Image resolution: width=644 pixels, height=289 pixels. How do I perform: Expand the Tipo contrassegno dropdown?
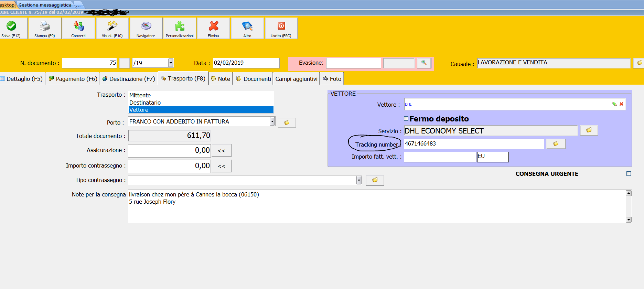coord(359,180)
